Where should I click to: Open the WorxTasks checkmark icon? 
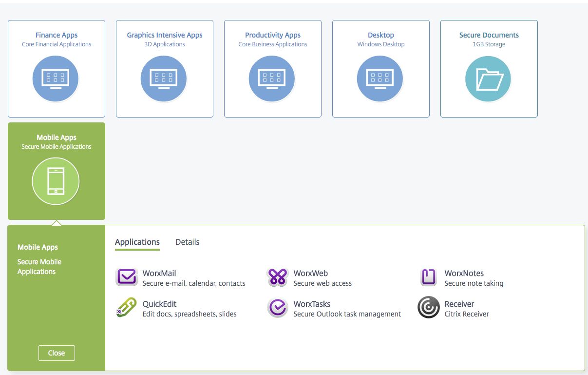[278, 308]
